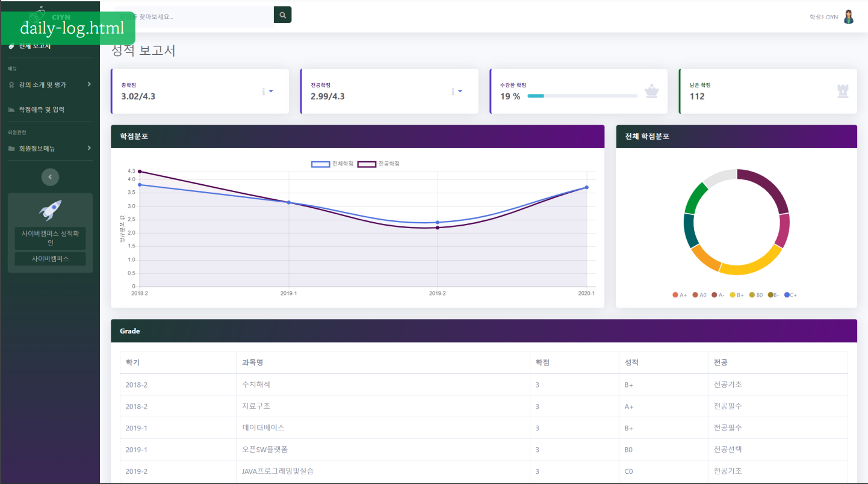Collapse the sidebar with the round chevron button

[x=50, y=177]
